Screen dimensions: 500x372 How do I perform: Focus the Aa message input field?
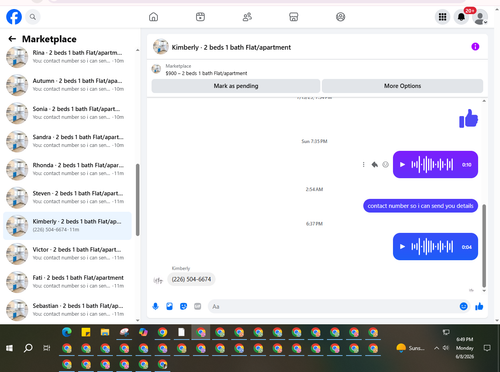coord(333,306)
